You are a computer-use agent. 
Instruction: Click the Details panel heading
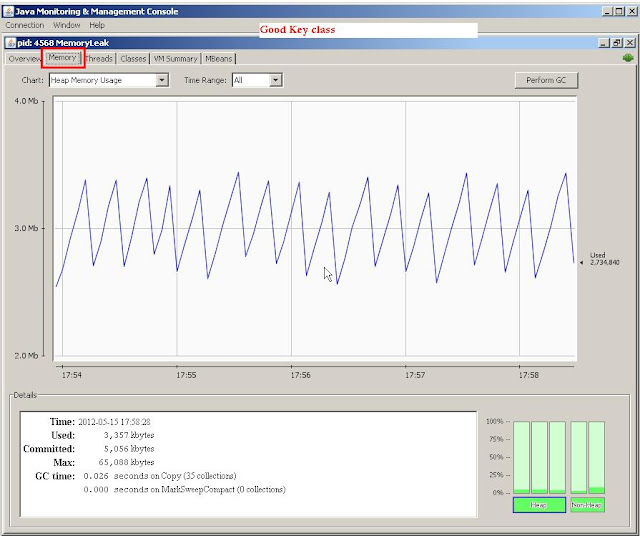[25, 395]
